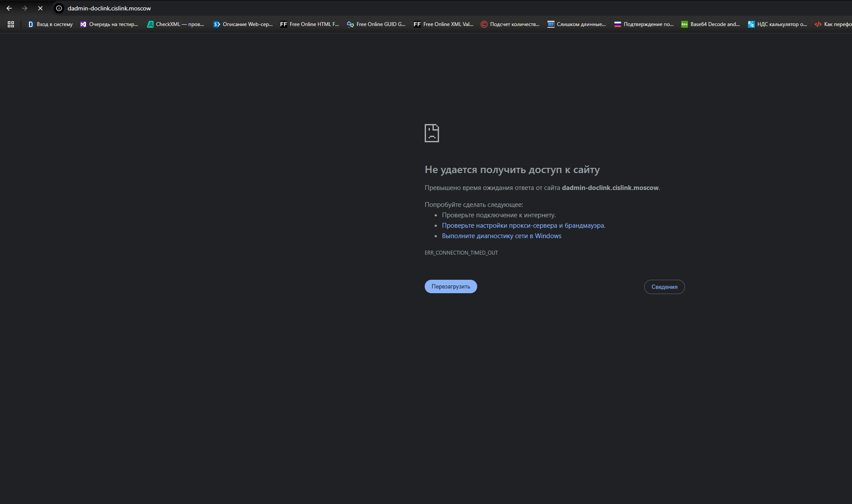
Task: Open the 'Описание Web-сер...' bookmark
Action: point(243,24)
